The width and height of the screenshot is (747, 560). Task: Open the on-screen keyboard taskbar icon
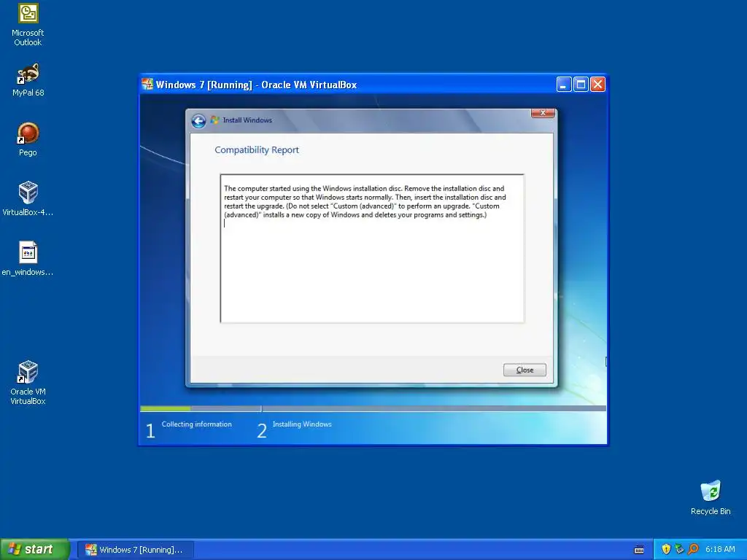click(x=639, y=550)
